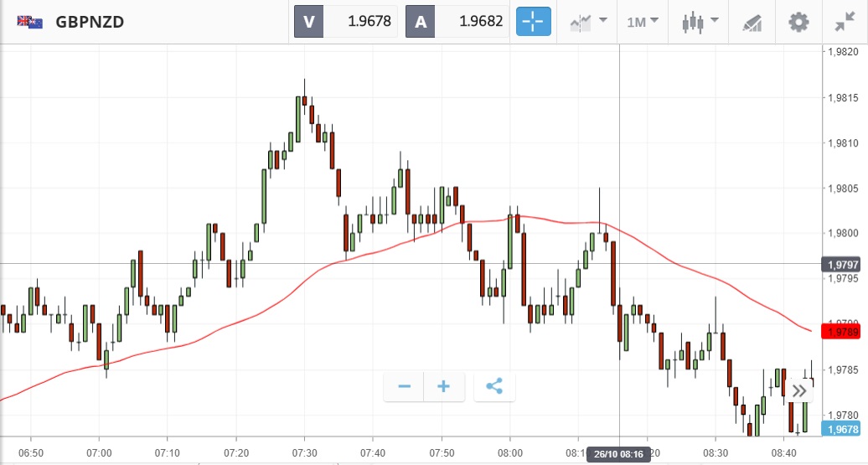Click the blue current price 1.9678 tag
The image size is (868, 465).
(841, 429)
